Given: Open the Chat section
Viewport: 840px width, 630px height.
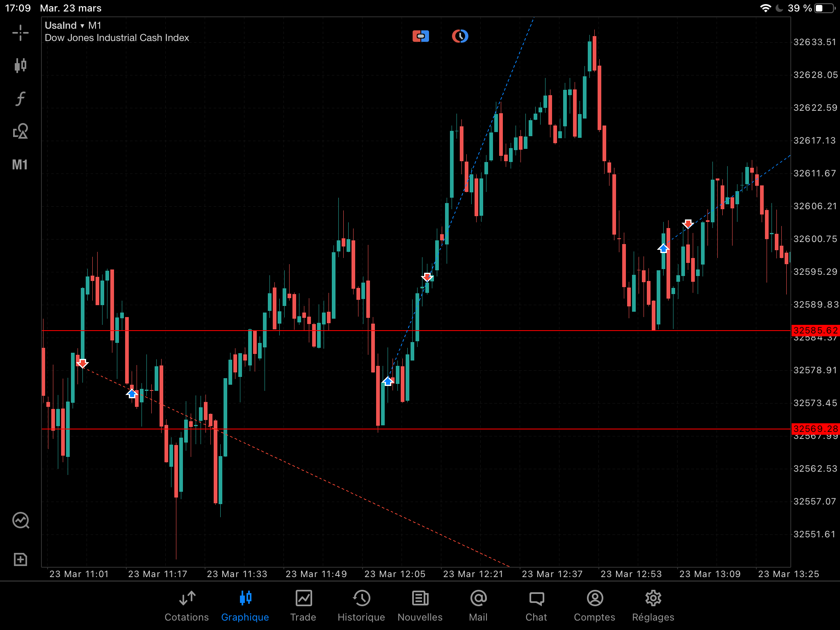Looking at the screenshot, I should [x=536, y=606].
